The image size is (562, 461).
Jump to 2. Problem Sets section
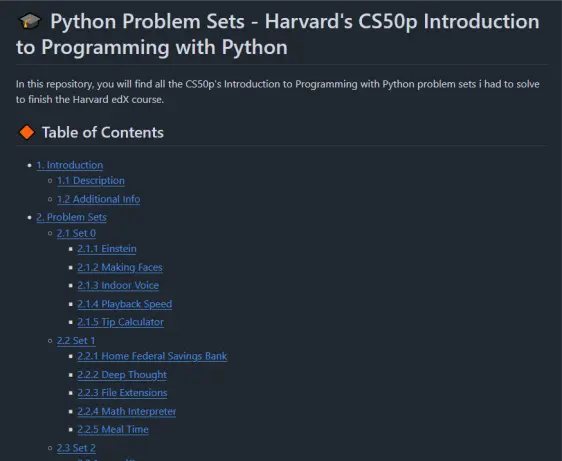pyautogui.click(x=72, y=217)
